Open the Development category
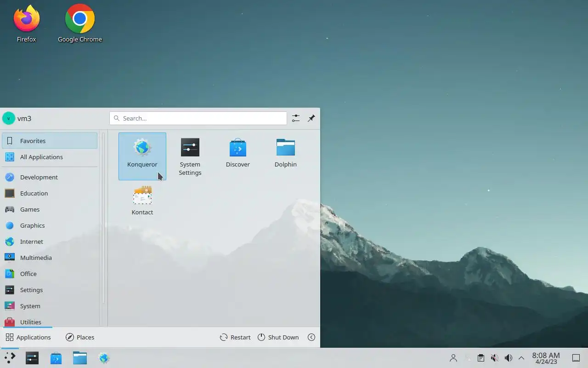The image size is (588, 368). (x=50, y=177)
